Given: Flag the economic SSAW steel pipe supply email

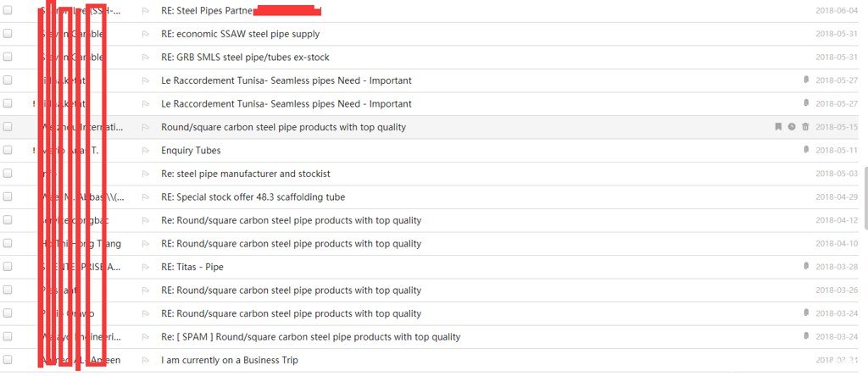Looking at the screenshot, I should (x=146, y=34).
